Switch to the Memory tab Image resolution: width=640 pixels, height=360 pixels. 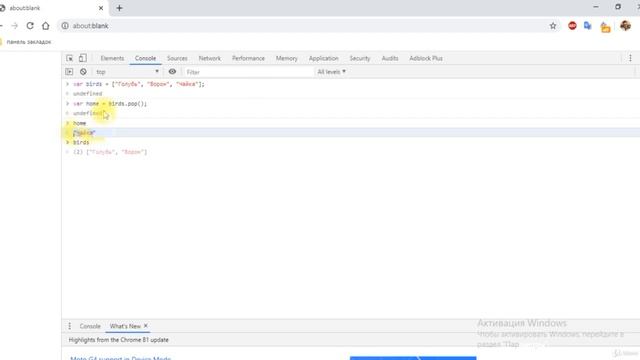(287, 58)
